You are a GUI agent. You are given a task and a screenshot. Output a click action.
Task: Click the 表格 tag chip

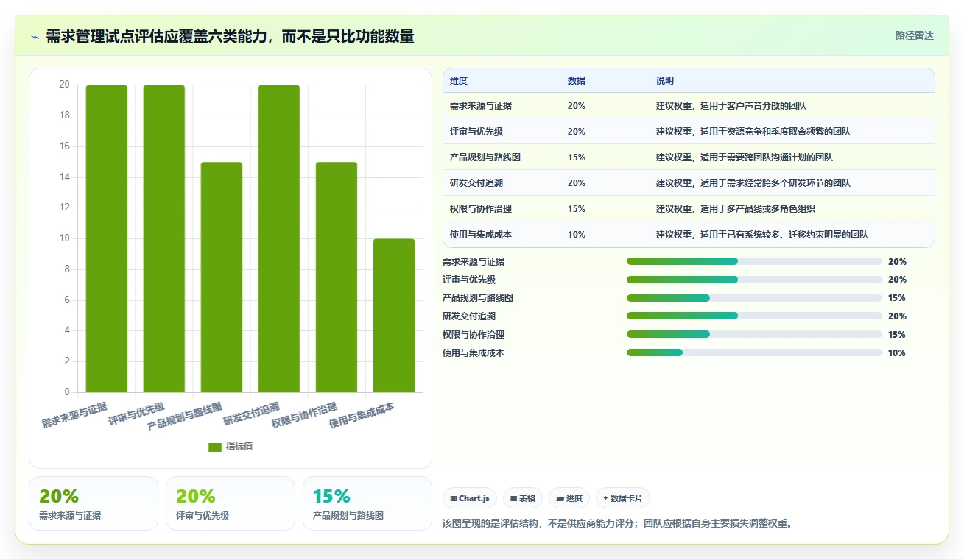pos(523,498)
